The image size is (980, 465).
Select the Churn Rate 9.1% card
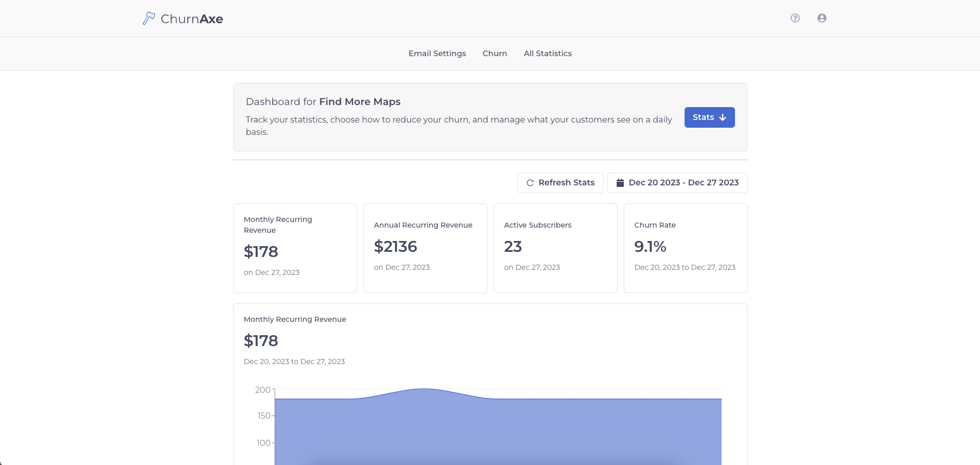(x=686, y=248)
